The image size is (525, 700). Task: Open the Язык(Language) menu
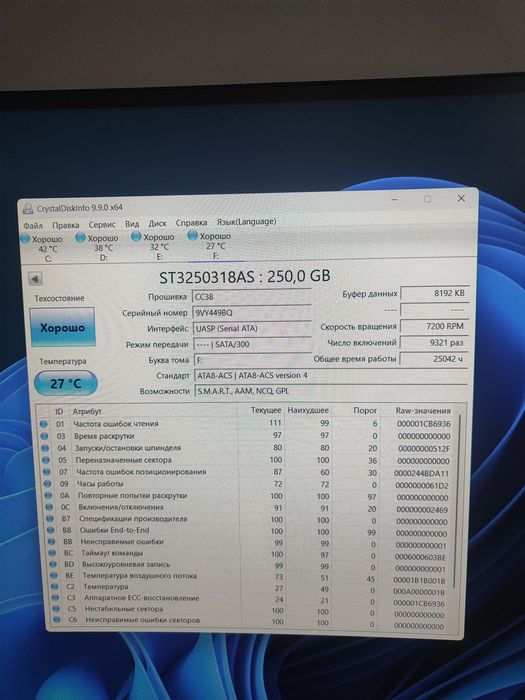click(x=246, y=221)
